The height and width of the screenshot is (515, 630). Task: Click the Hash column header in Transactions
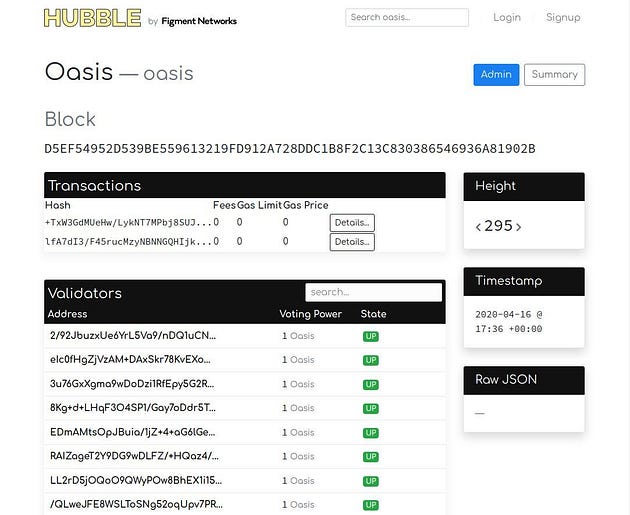[57, 205]
